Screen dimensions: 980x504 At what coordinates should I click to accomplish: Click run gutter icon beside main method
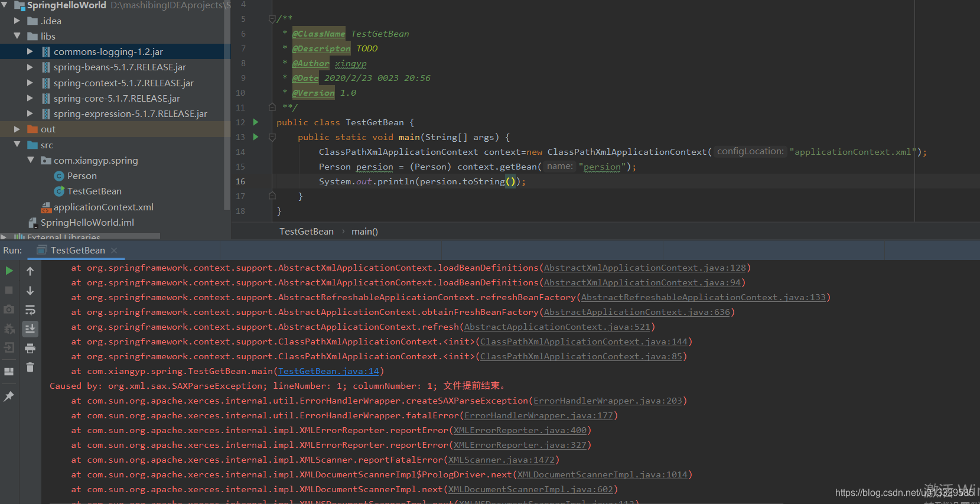point(256,137)
